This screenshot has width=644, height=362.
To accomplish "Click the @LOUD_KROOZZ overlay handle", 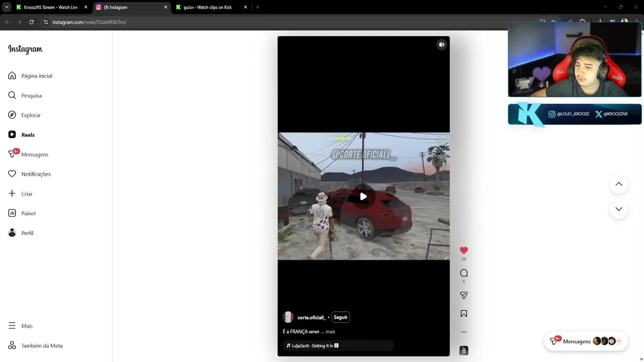I will (x=573, y=114).
